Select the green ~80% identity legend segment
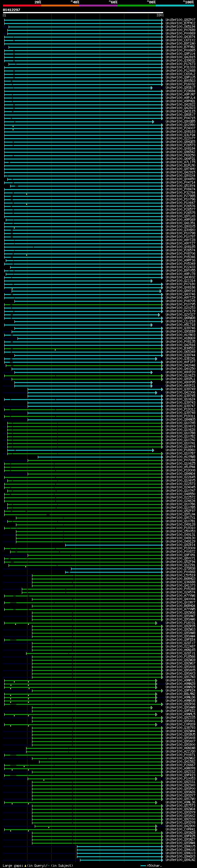Image resolution: width=197 pixels, height=868 pixels. [x=137, y=6]
